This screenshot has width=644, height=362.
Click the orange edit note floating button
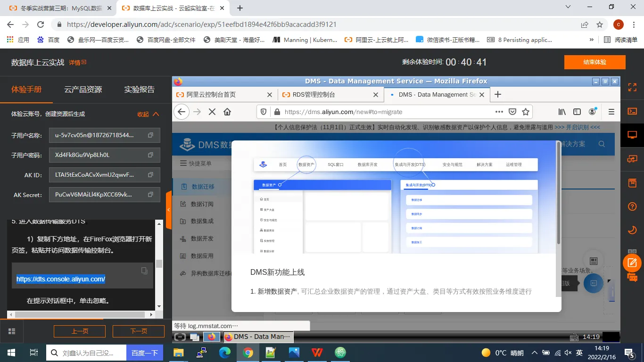tap(632, 263)
